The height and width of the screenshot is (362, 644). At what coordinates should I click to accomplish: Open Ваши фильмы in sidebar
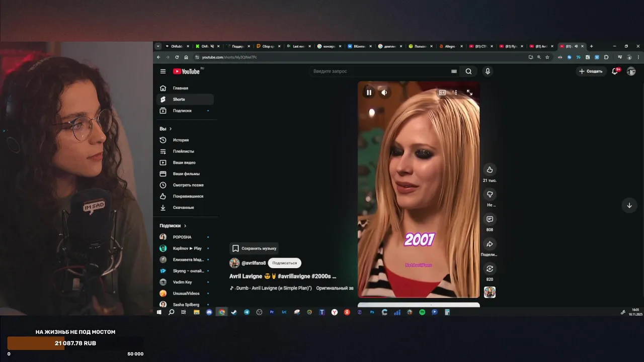(185, 173)
